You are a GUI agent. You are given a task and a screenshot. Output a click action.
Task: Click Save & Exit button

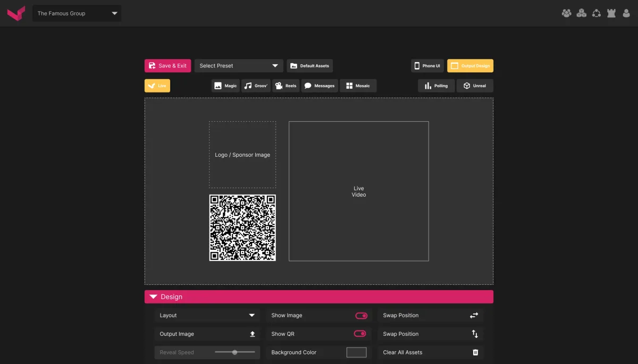click(167, 66)
